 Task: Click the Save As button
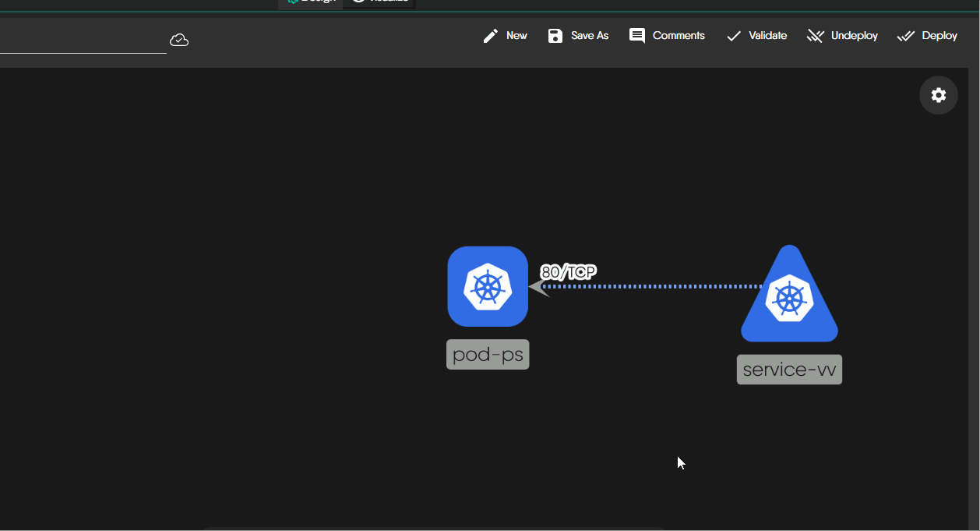(x=588, y=35)
